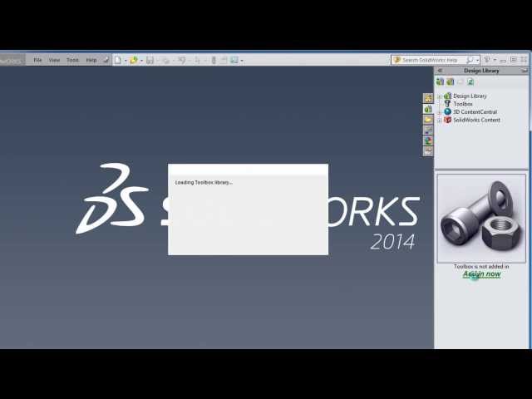Click the Open file folder icon
Screen dimensions: 532x399
pos(134,60)
